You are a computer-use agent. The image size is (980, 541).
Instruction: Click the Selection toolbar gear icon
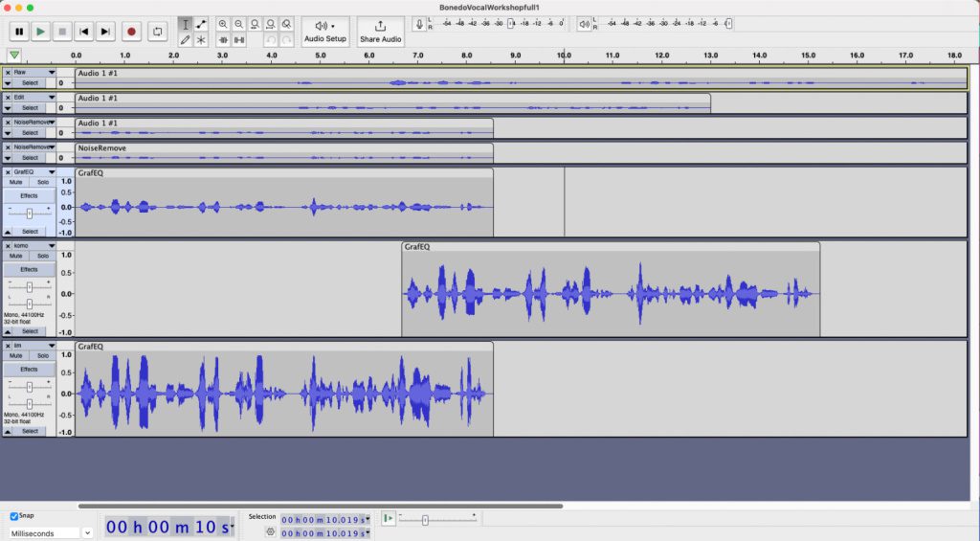point(270,532)
